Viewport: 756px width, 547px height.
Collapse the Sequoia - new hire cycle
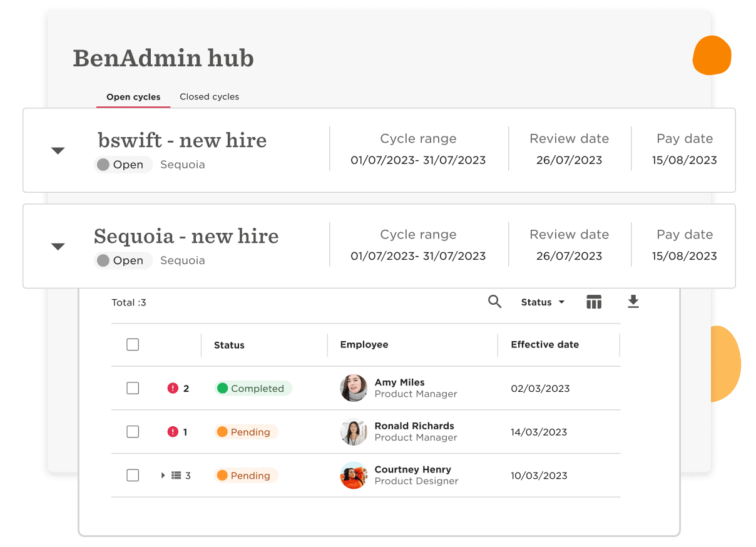[58, 247]
